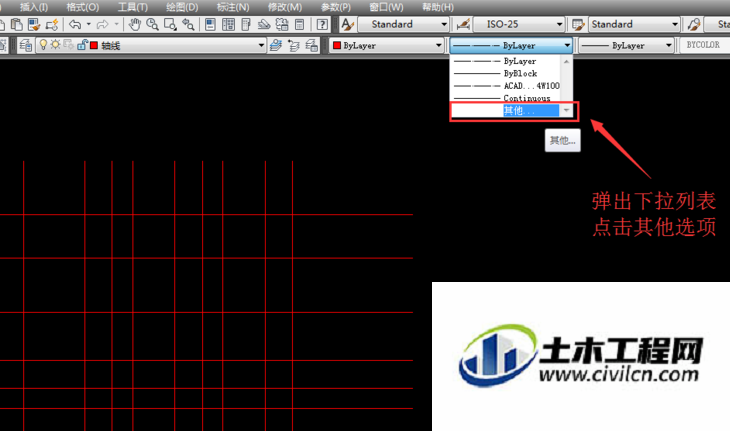Screen dimensions: 730x431
Task: Open the DesignCenter icon
Action: pyautogui.click(x=228, y=24)
